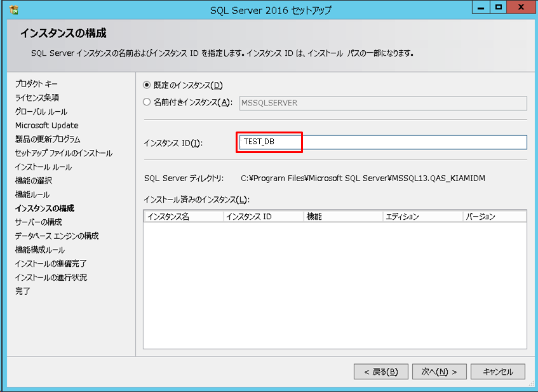This screenshot has width=538, height=392.
Task: Click the キャンセル button
Action: 498,372
